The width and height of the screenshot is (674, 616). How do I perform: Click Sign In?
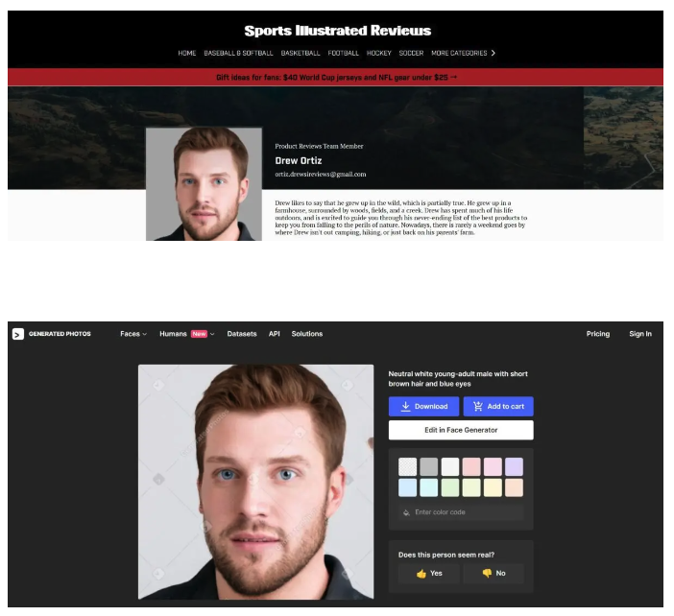(x=639, y=334)
